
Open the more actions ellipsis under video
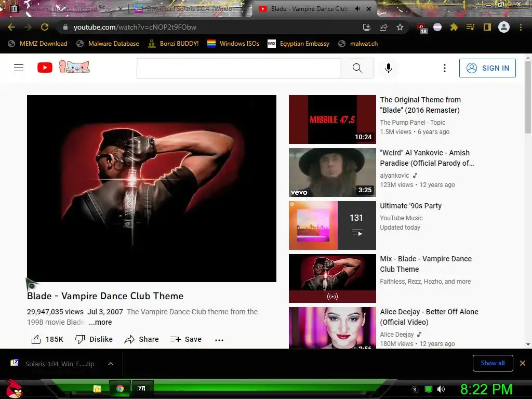219,340
